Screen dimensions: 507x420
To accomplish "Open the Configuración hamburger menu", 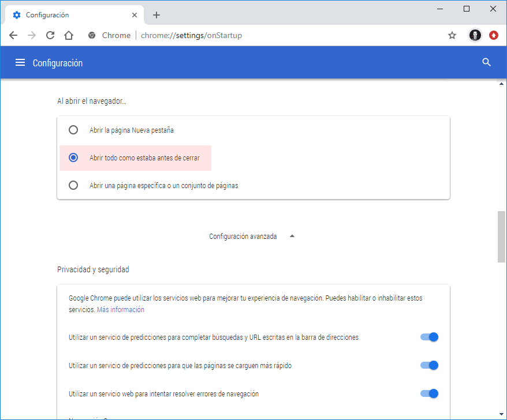I will (x=20, y=63).
